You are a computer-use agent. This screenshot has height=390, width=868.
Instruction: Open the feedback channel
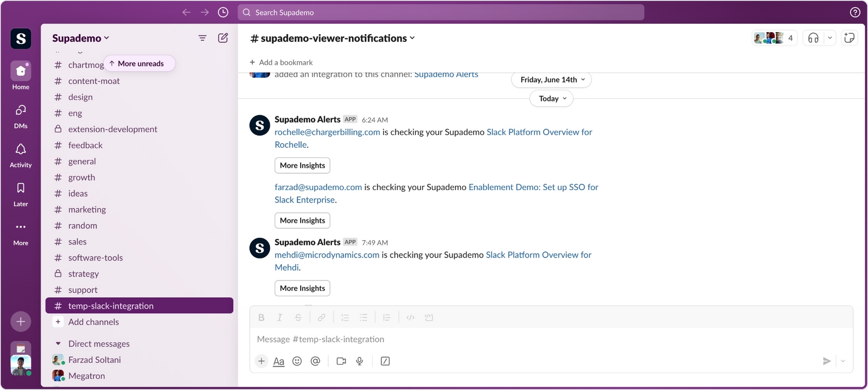click(139, 145)
